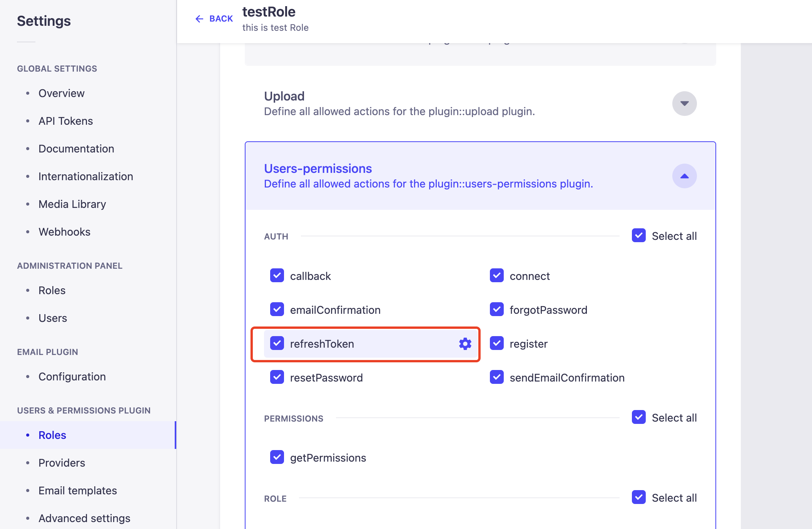Click the back arrow icon

(199, 19)
